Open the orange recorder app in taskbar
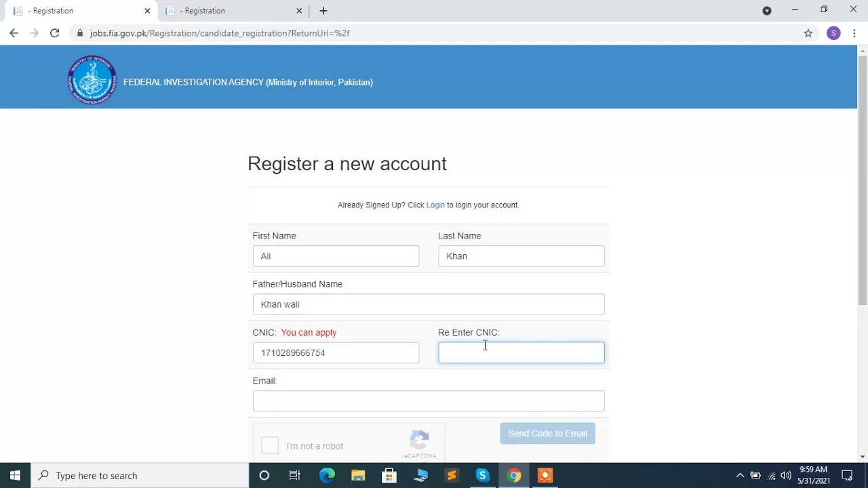868x488 pixels. tap(545, 475)
